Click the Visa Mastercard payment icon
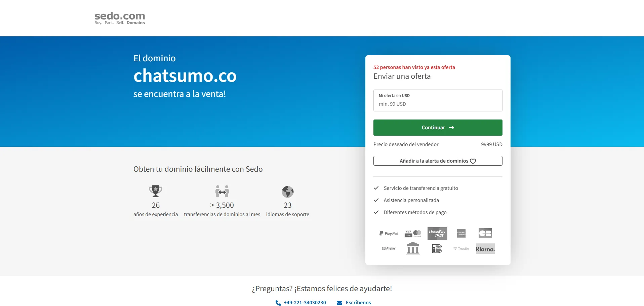The height and width of the screenshot is (306, 644). pyautogui.click(x=413, y=233)
